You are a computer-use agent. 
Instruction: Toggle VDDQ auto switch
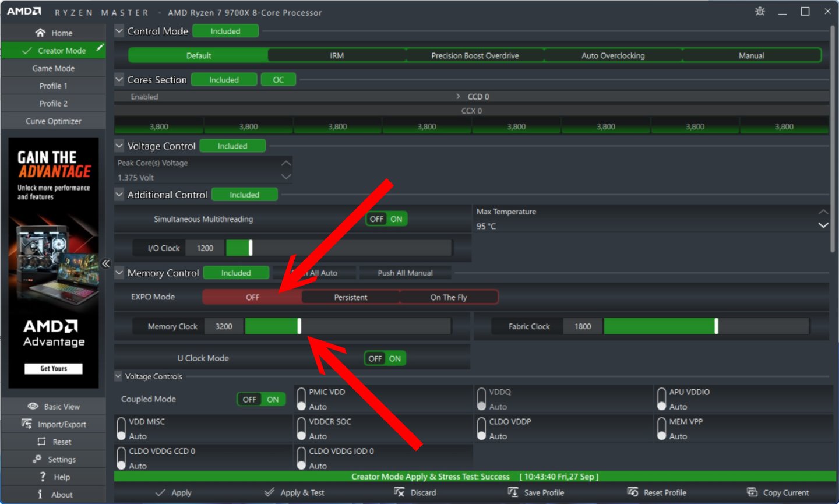point(481,399)
